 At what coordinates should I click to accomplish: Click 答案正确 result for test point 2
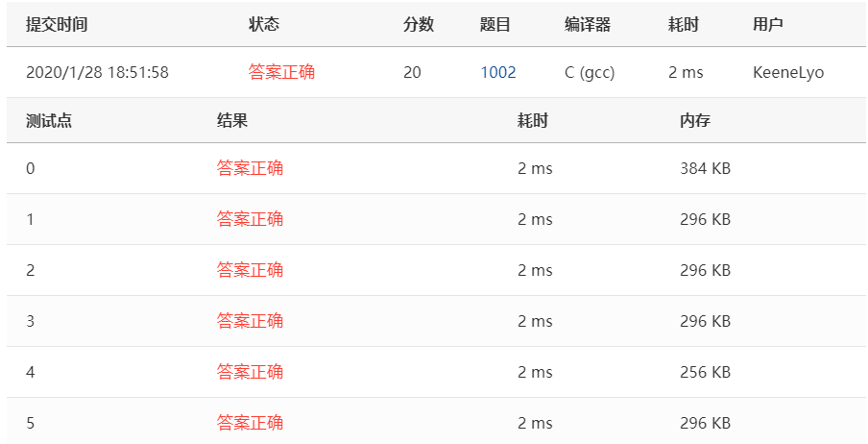(x=251, y=270)
